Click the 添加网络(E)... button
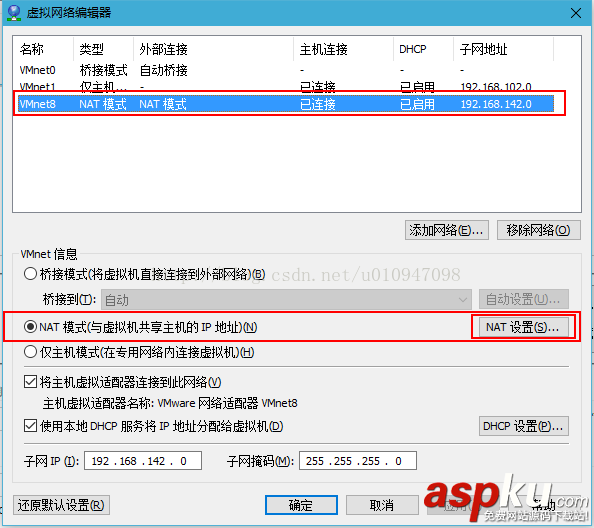 [x=447, y=230]
